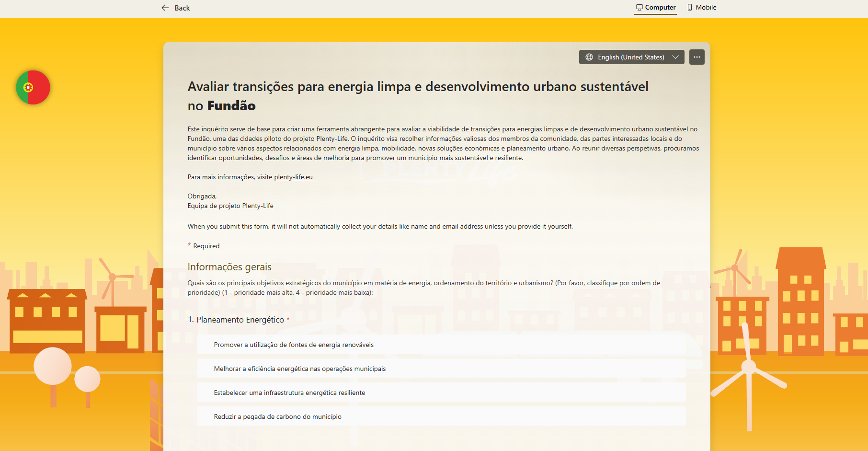Click the Back arrow icon

165,8
